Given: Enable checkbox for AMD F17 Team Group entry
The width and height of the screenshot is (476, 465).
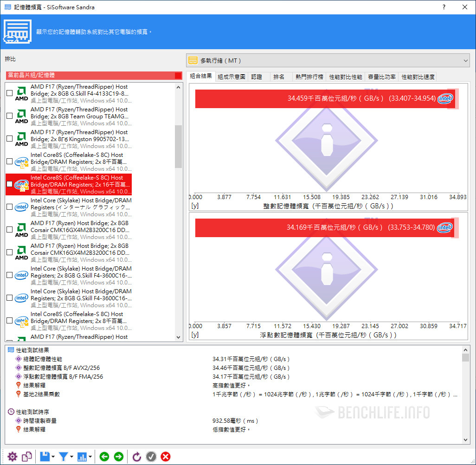Looking at the screenshot, I should (x=10, y=116).
